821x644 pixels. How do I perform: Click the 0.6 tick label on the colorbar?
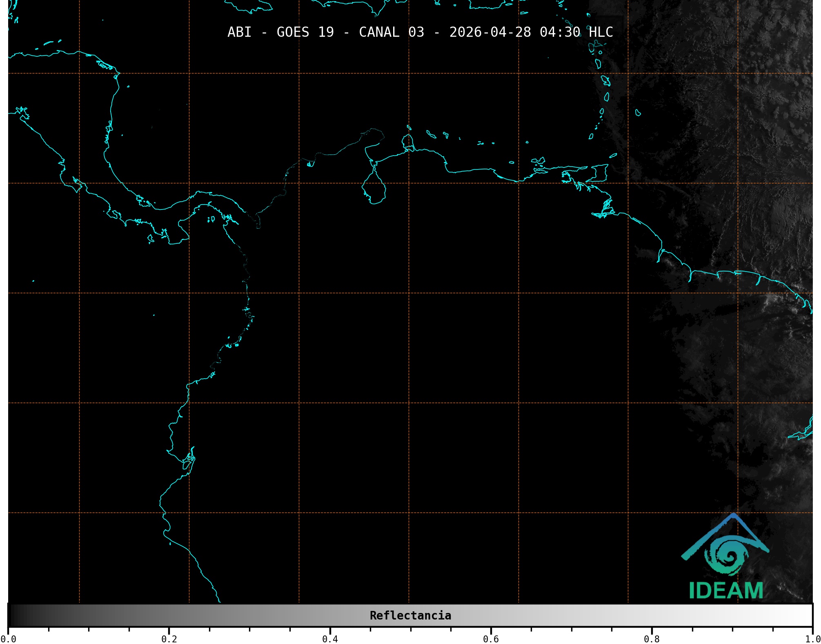pos(491,639)
